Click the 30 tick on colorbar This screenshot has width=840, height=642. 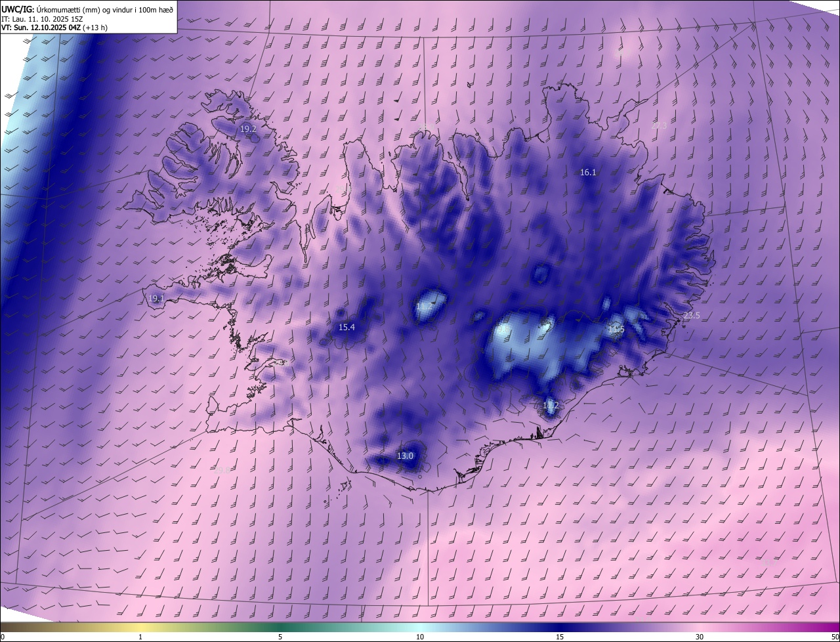tap(700, 637)
